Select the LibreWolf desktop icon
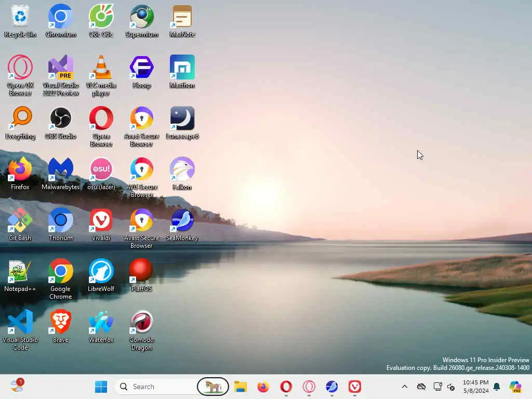532x399 pixels. [101, 275]
